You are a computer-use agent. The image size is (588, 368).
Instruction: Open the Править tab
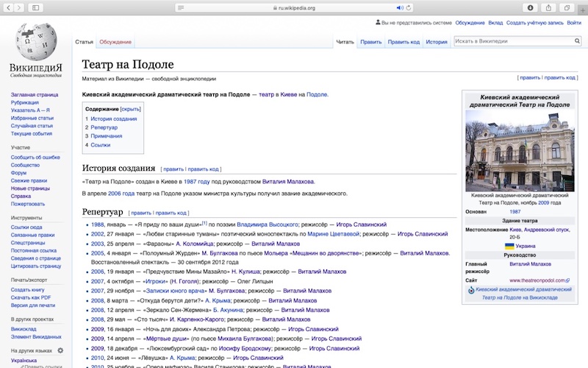point(371,42)
